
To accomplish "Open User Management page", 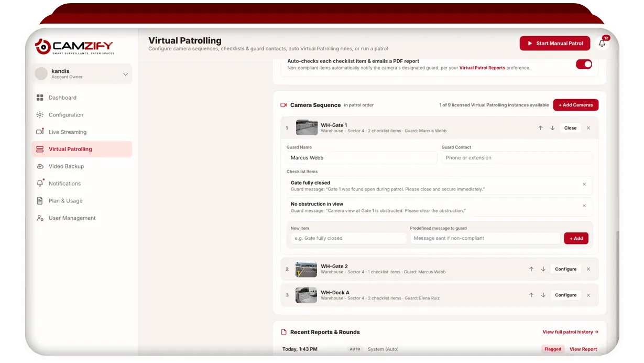I will (x=82, y=218).
